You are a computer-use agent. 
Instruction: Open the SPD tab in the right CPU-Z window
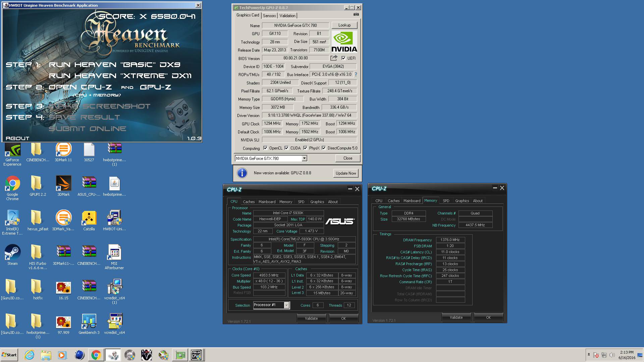[x=446, y=201]
